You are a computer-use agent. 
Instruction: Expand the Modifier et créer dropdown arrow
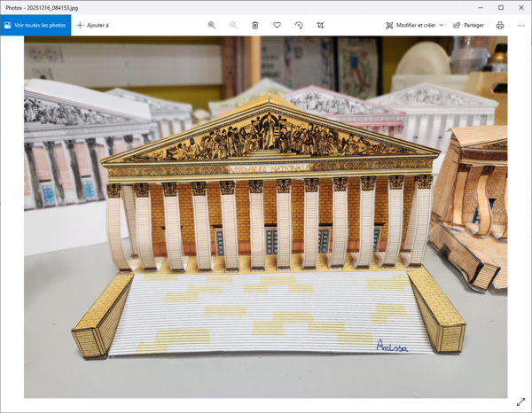click(442, 25)
